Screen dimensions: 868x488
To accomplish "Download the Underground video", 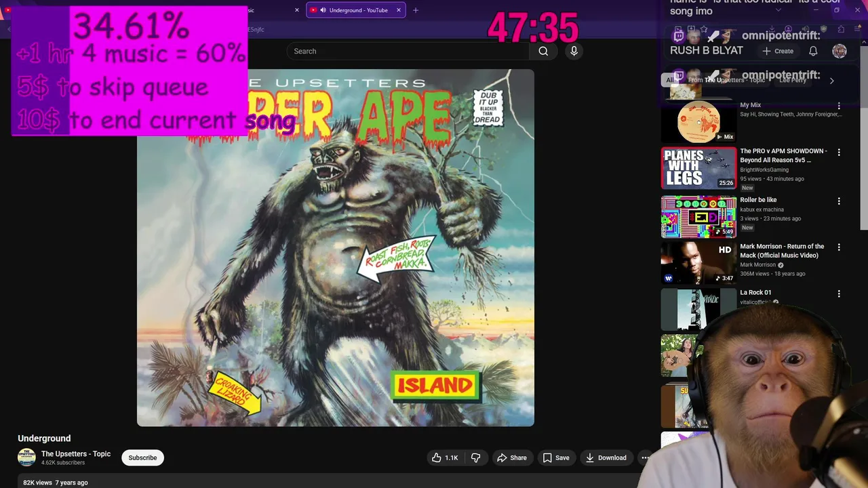I will 606,457.
